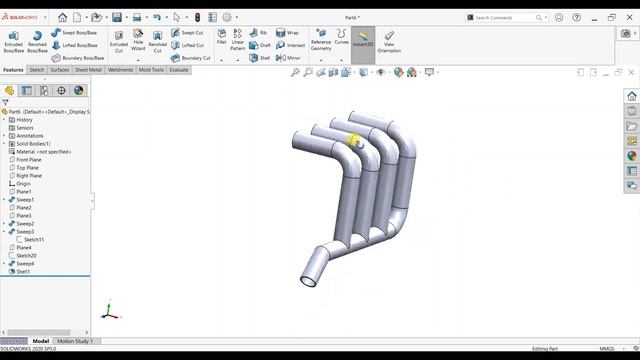Open Apply Scene icon in view toolbar
Viewport: 640px width, 360px height.
tap(411, 72)
